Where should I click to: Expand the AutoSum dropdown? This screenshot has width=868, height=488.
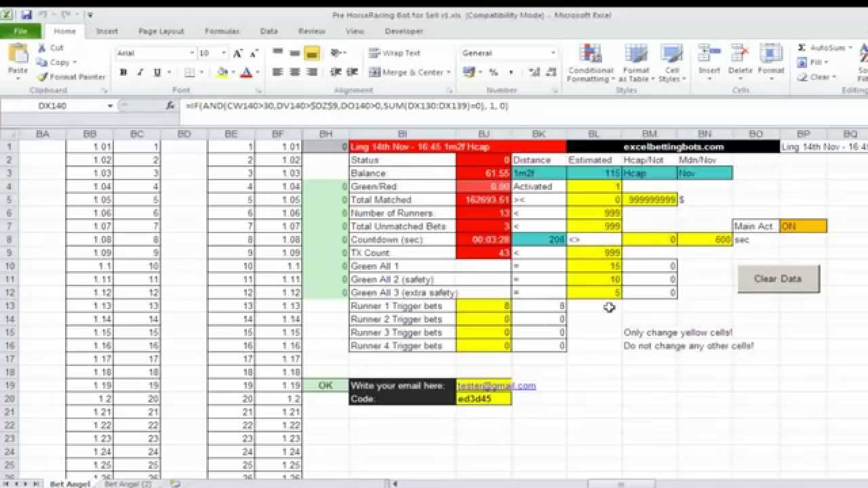point(851,48)
